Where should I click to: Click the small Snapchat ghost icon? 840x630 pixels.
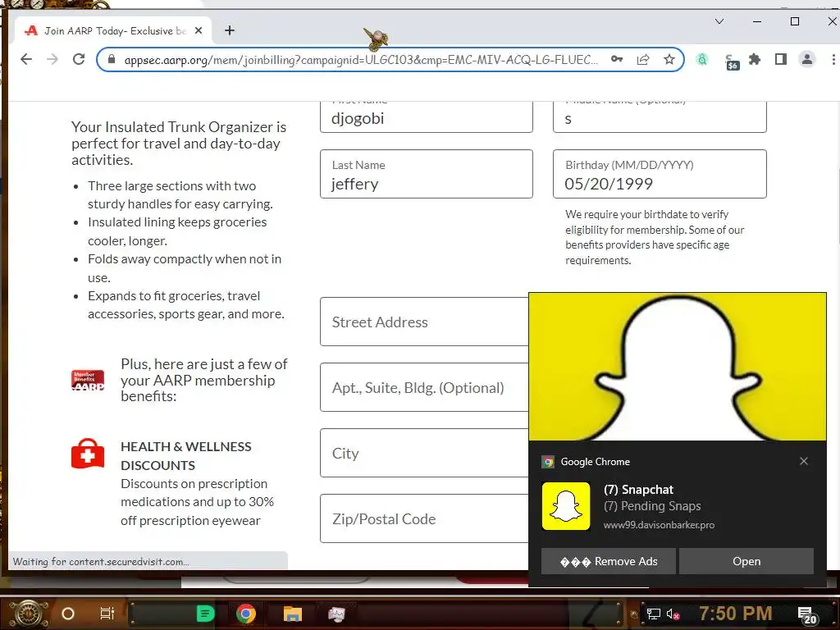[x=566, y=505]
